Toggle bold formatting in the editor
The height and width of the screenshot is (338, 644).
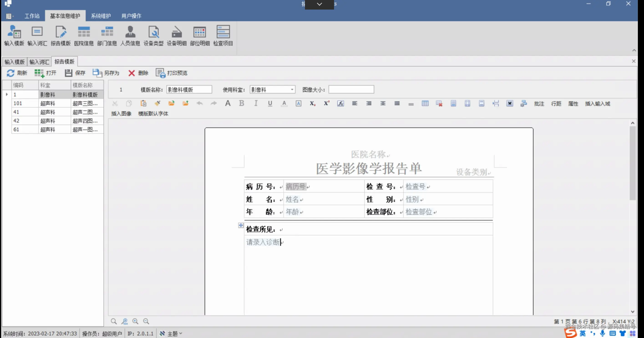[241, 103]
